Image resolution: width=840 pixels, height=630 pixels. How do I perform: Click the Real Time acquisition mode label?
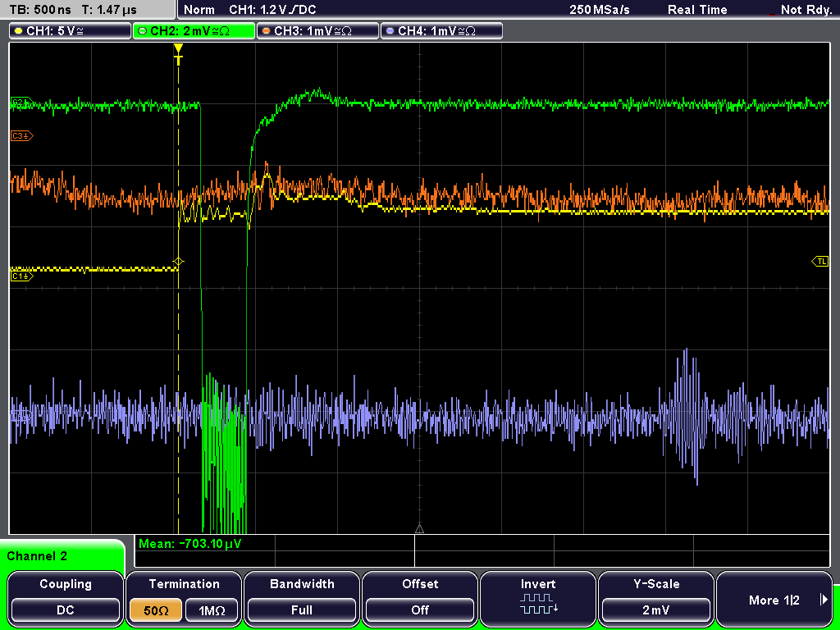pyautogui.click(x=697, y=10)
